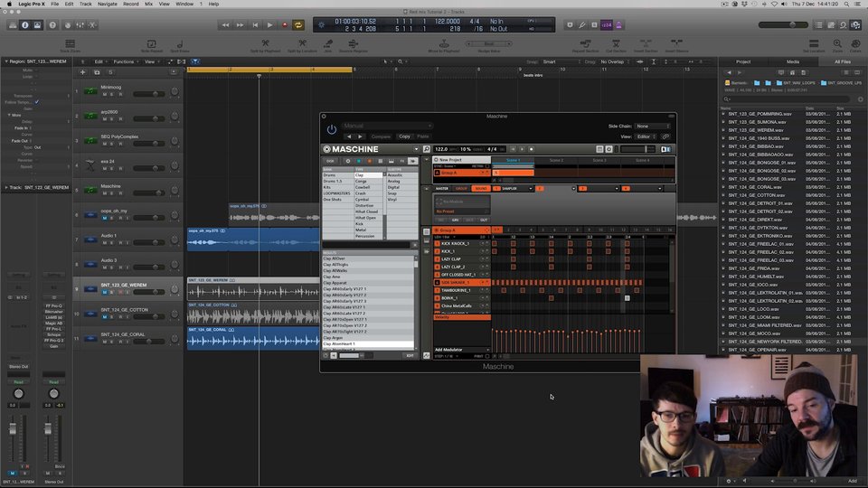Open the Add Modulator dropdown
Image resolution: width=868 pixels, height=488 pixels.
tap(462, 350)
